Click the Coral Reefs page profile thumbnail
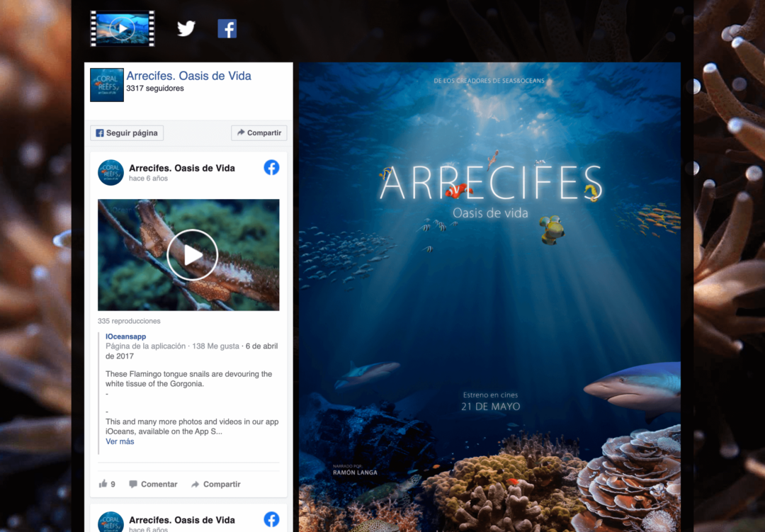765x532 pixels. 107,85
